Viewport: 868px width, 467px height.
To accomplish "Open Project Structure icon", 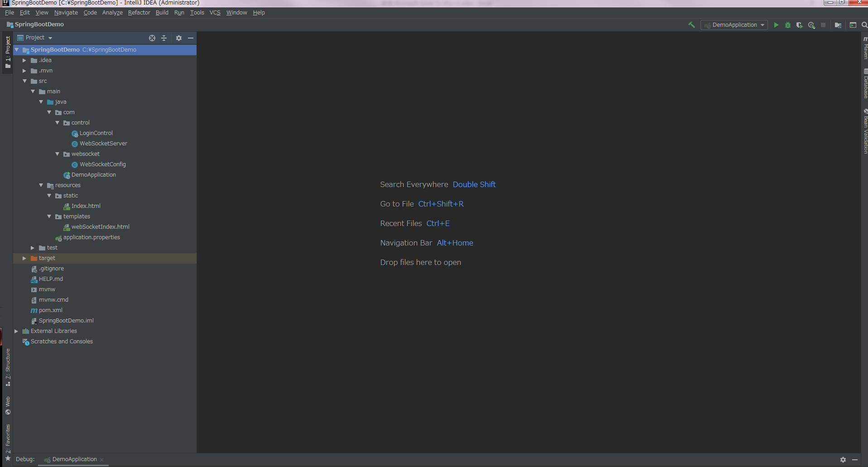I will click(838, 25).
